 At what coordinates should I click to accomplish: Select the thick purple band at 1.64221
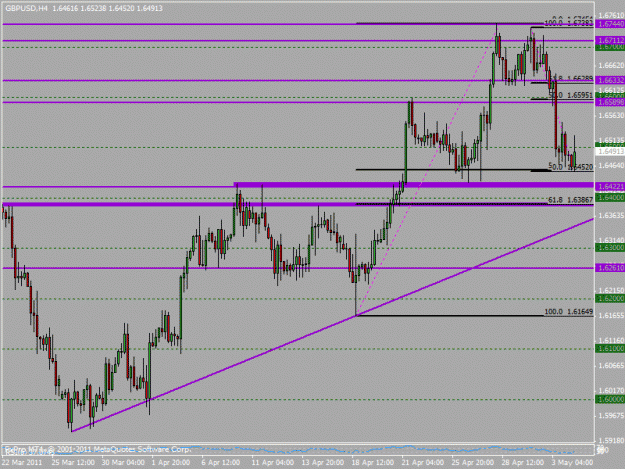[414, 185]
